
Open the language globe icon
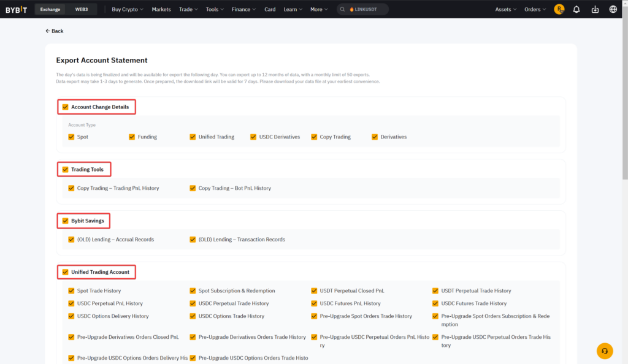click(613, 9)
